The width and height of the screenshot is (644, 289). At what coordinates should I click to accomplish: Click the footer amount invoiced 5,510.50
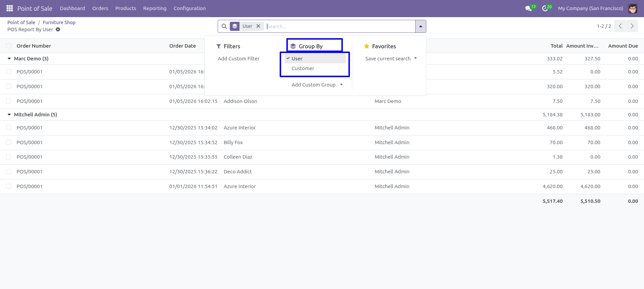click(x=590, y=201)
